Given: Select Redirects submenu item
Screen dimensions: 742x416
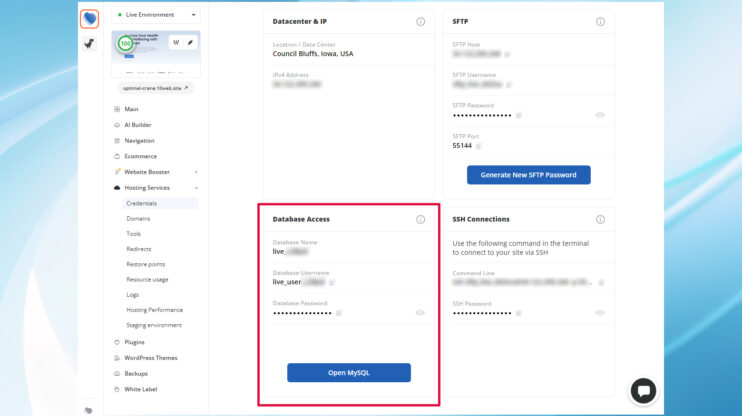Looking at the screenshot, I should (x=139, y=249).
